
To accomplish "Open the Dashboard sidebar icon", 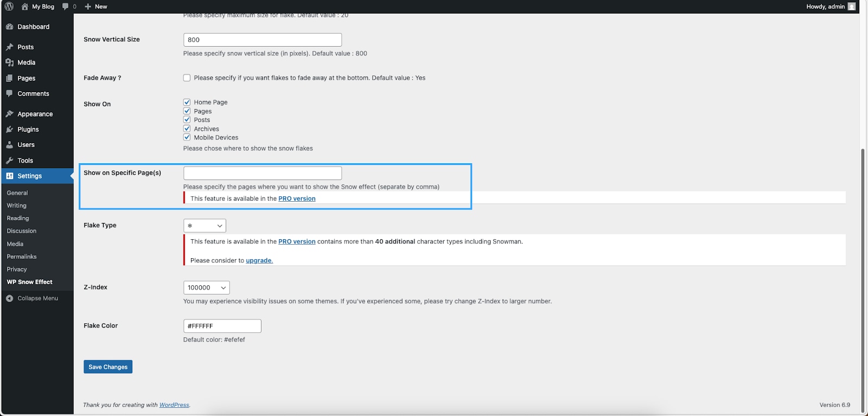I will point(9,27).
